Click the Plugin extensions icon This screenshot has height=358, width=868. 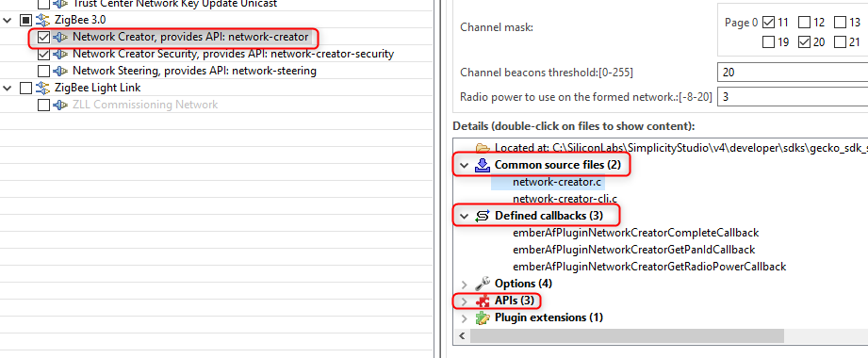click(483, 318)
